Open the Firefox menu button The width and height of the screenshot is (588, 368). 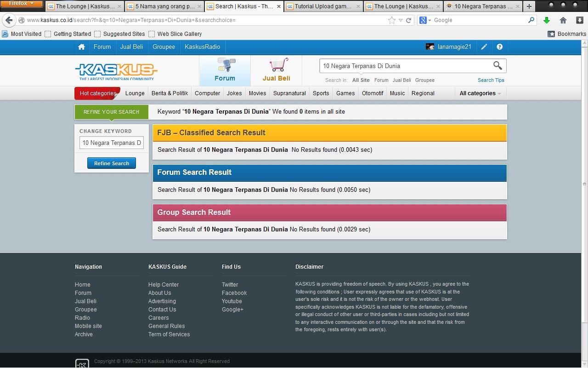[21, 4]
